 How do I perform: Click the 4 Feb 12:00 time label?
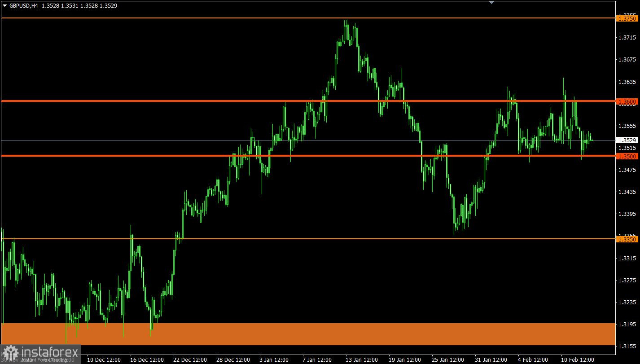pos(533,360)
